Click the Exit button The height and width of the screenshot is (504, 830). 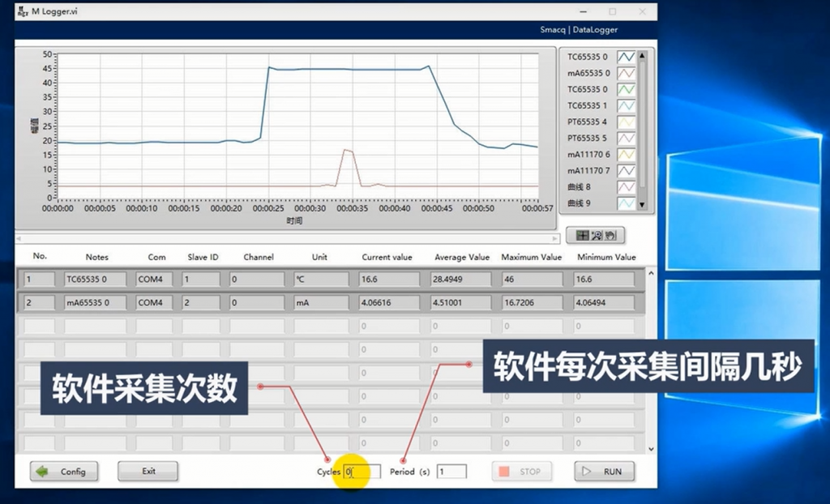click(x=148, y=471)
